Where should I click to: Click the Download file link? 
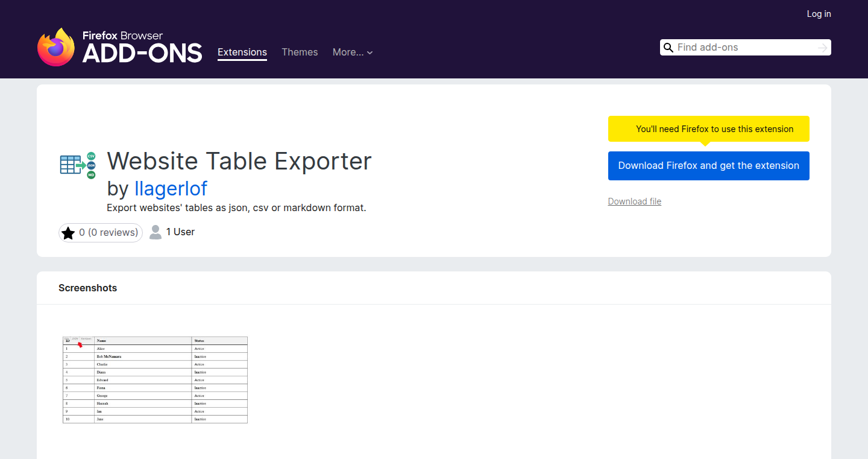tap(635, 201)
